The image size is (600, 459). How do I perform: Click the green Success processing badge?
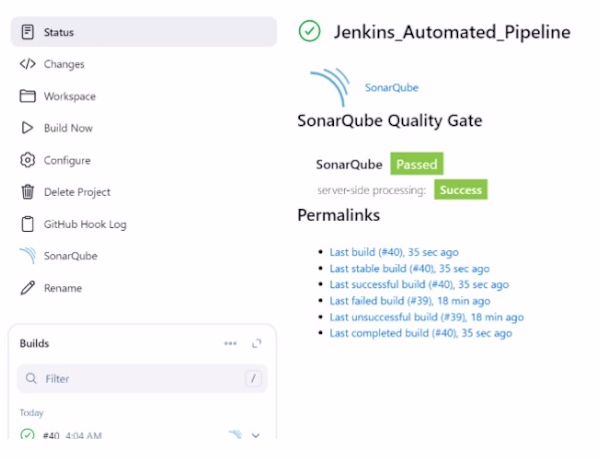pyautogui.click(x=461, y=189)
